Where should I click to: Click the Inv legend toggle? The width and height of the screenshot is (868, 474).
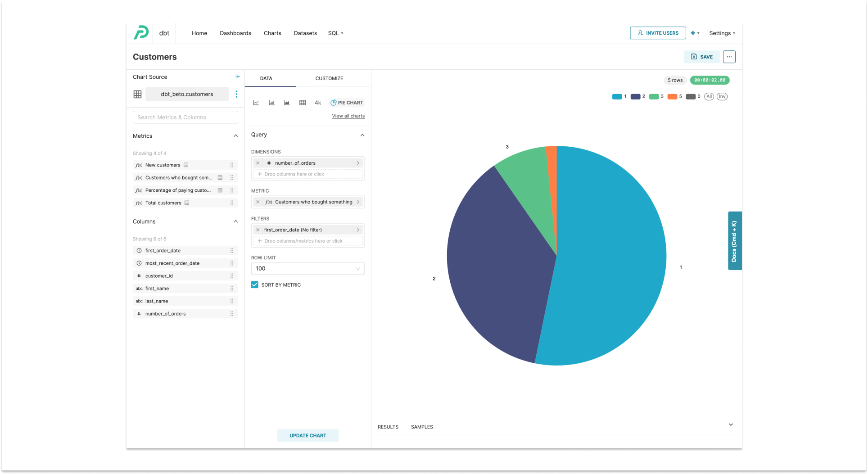[722, 96]
